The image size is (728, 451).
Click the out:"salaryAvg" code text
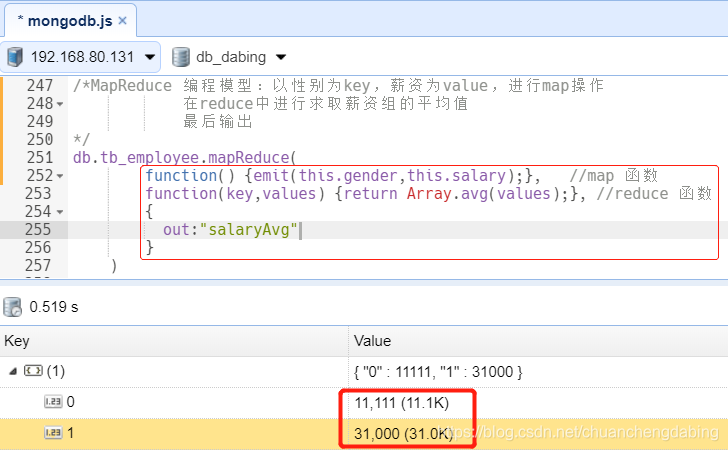click(x=230, y=229)
